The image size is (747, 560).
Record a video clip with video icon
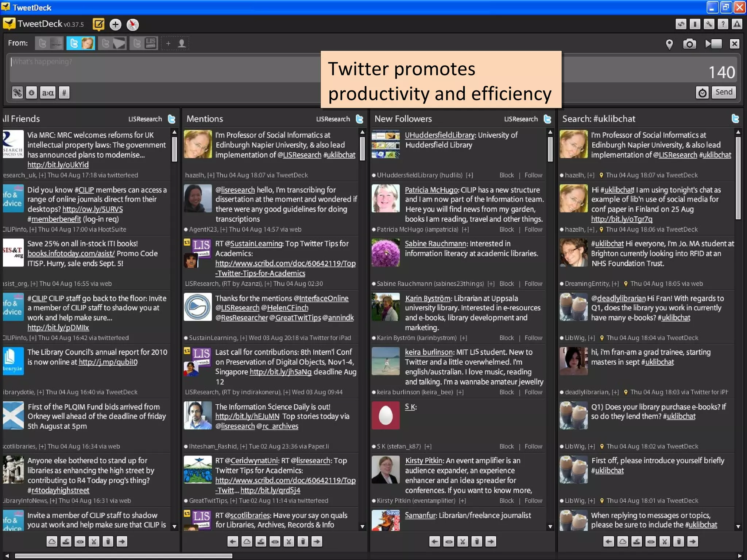(x=713, y=44)
